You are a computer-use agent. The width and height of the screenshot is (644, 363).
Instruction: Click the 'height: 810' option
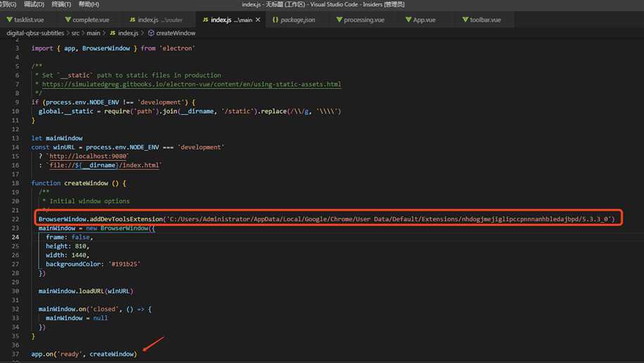[67, 246]
